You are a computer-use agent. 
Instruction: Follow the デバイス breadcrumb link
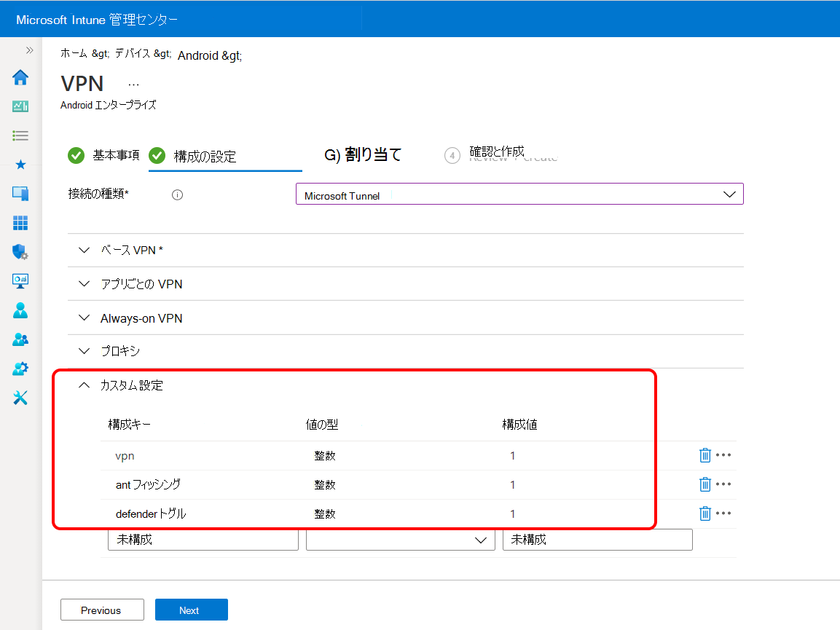pyautogui.click(x=133, y=53)
